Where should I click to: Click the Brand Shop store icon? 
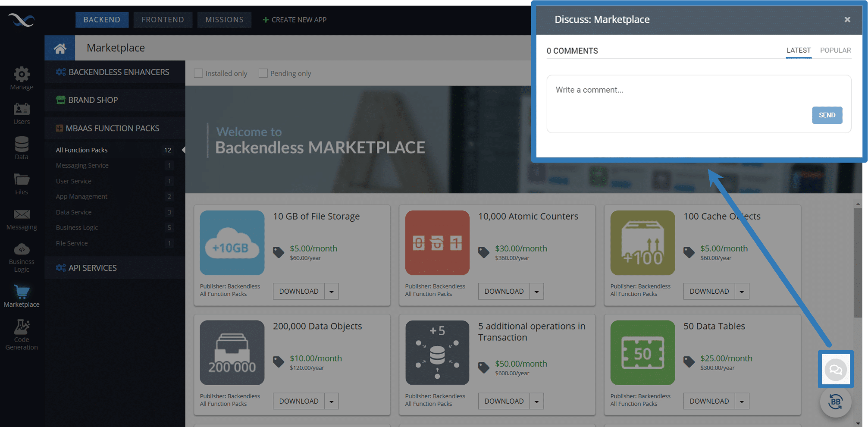[x=61, y=100]
